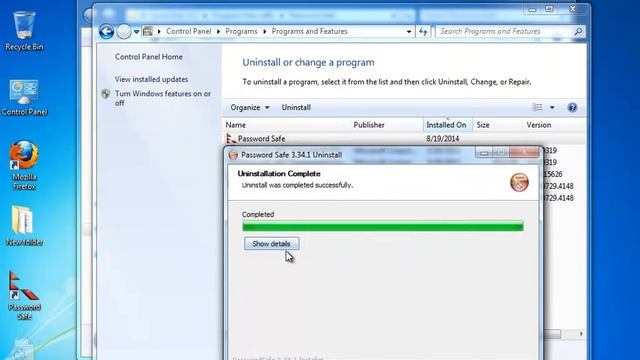Open the blue help icon
The image size is (640, 360).
[x=572, y=107]
